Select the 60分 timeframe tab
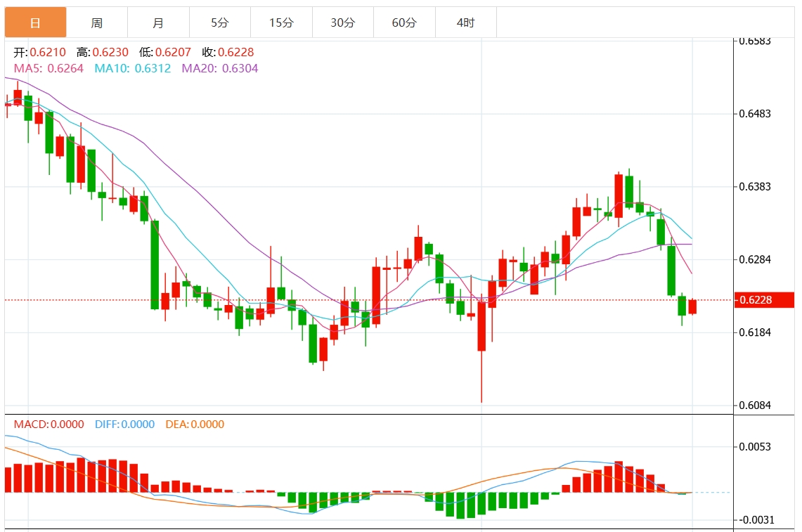 405,22
